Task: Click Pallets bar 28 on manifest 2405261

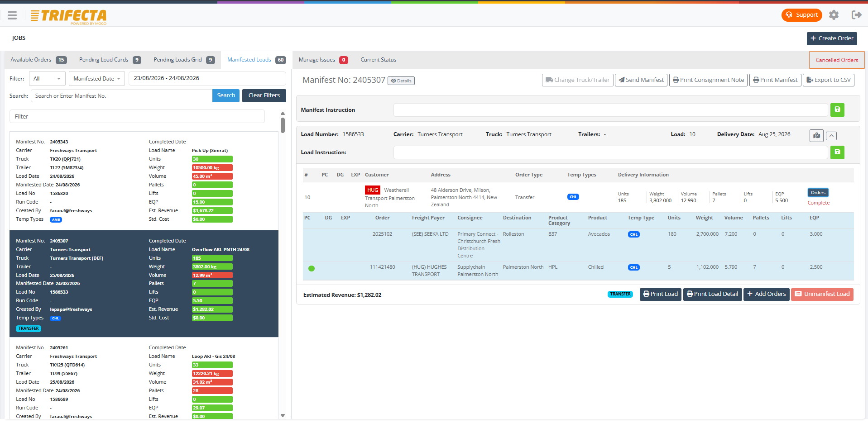Action: click(x=212, y=391)
